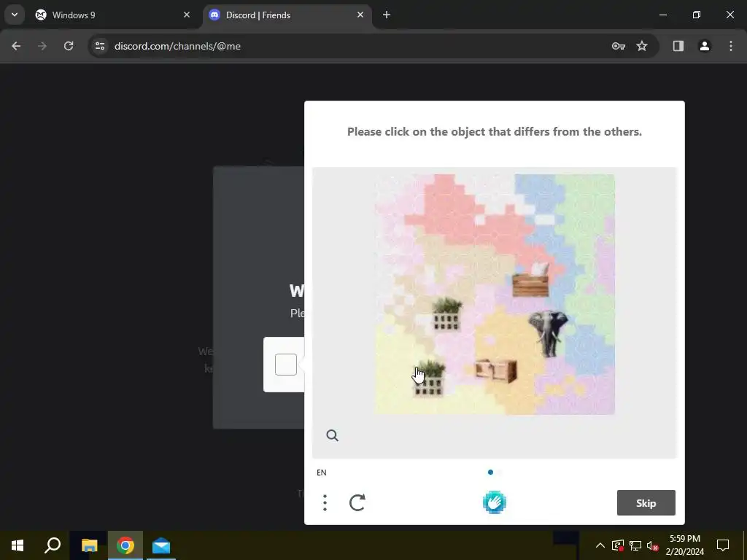Minimize the Chrome window
Screen dimensions: 747x560
point(662,15)
